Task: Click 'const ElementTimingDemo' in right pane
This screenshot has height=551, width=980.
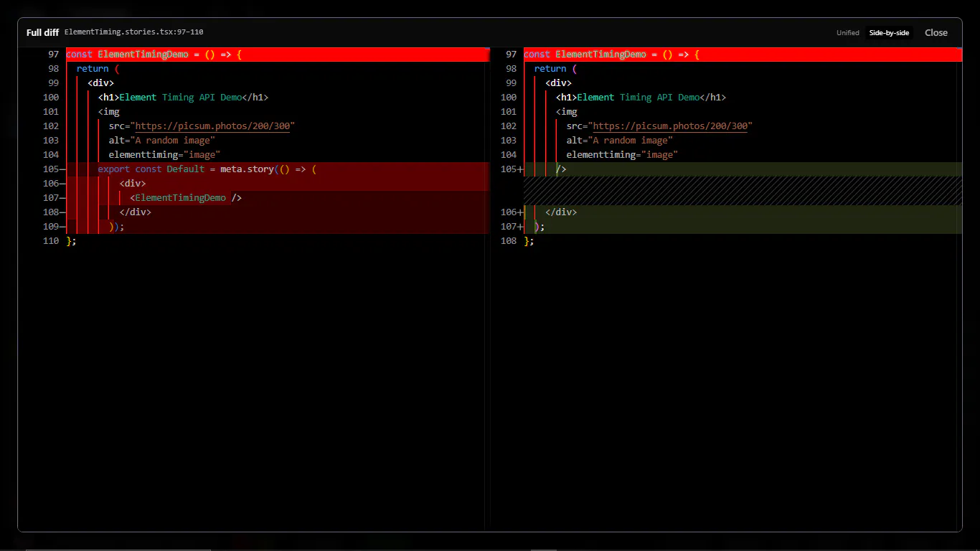Action: tap(585, 55)
